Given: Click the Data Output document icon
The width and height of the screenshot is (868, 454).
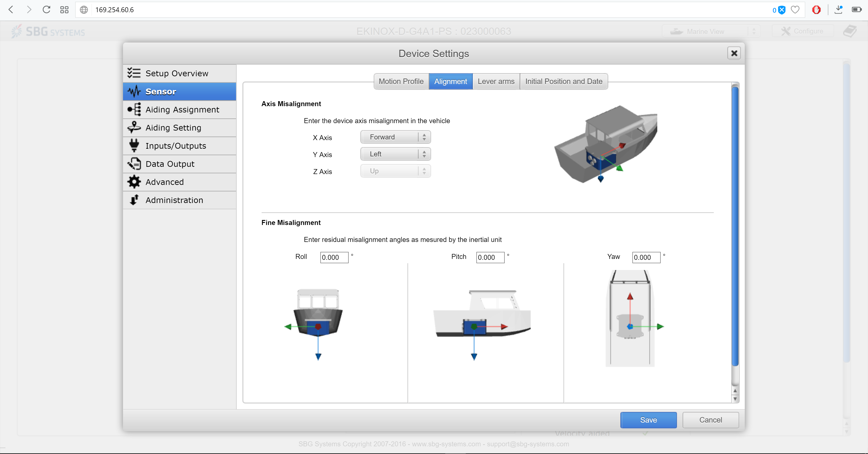Looking at the screenshot, I should point(134,164).
